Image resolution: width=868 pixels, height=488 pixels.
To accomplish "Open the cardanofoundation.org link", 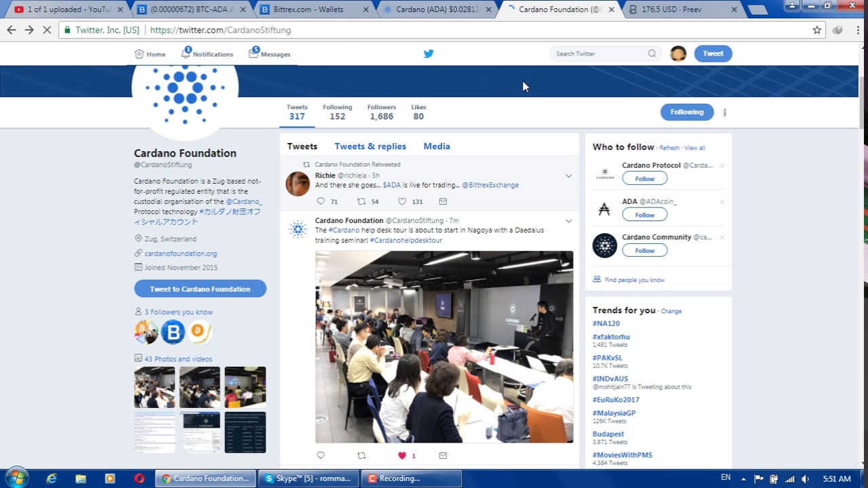I will click(x=180, y=253).
